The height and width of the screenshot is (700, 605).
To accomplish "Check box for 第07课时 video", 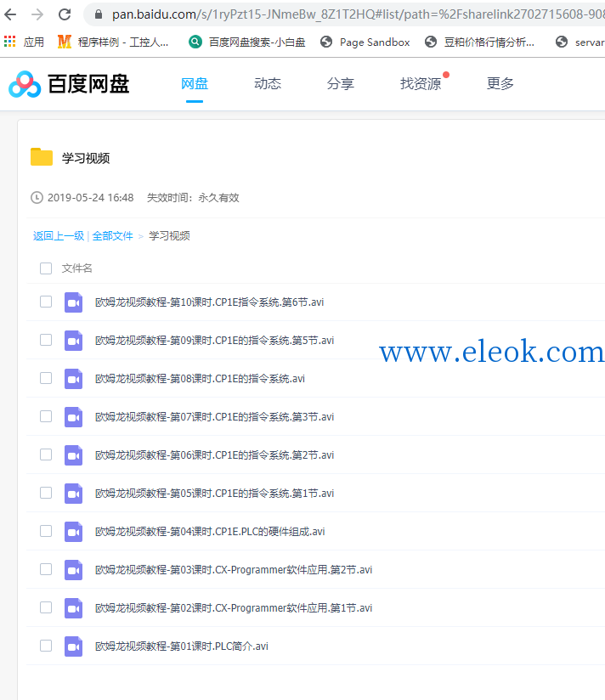I will coord(46,416).
